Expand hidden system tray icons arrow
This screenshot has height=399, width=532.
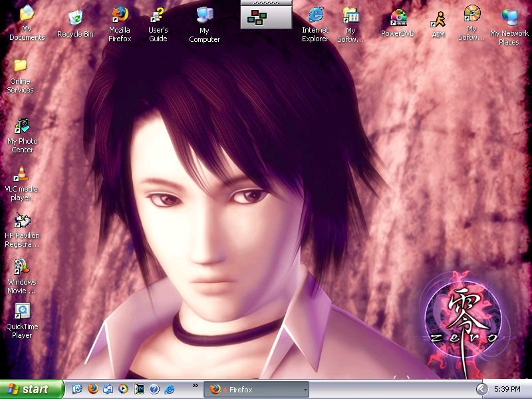pos(481,389)
